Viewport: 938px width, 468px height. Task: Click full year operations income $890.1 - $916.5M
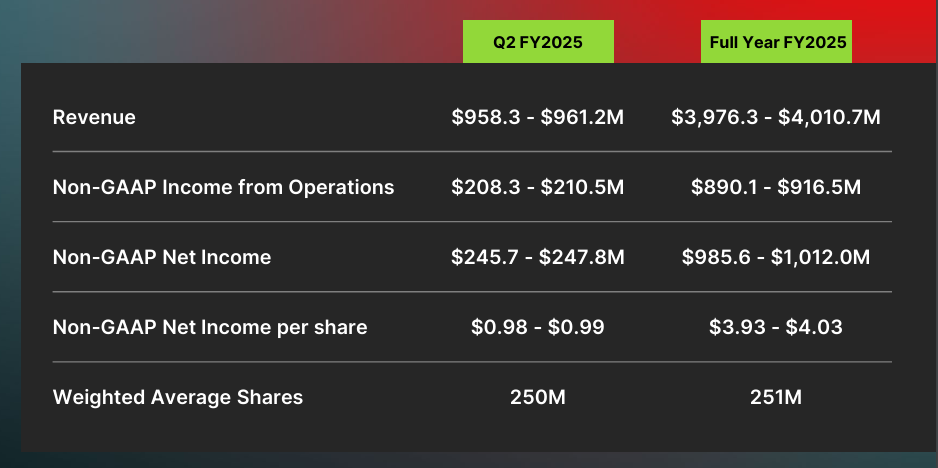(x=776, y=187)
